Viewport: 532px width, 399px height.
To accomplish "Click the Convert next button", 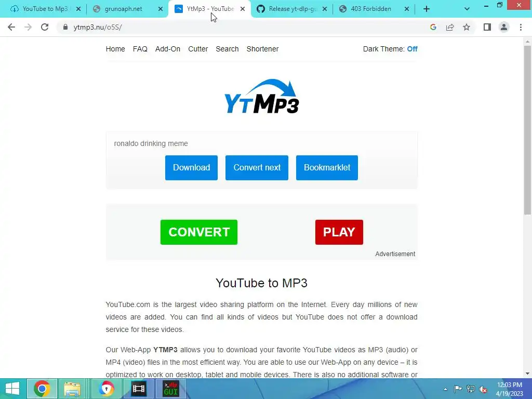I will click(x=257, y=168).
